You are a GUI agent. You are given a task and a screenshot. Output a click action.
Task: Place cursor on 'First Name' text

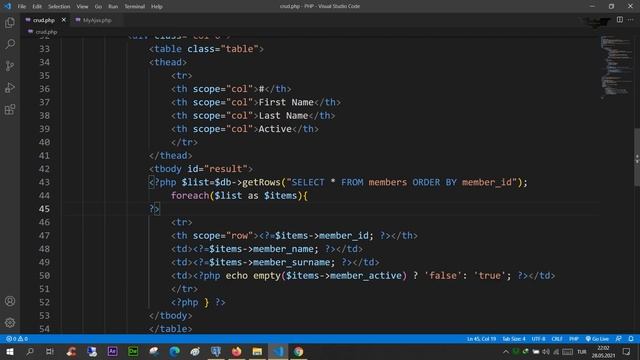(286, 102)
